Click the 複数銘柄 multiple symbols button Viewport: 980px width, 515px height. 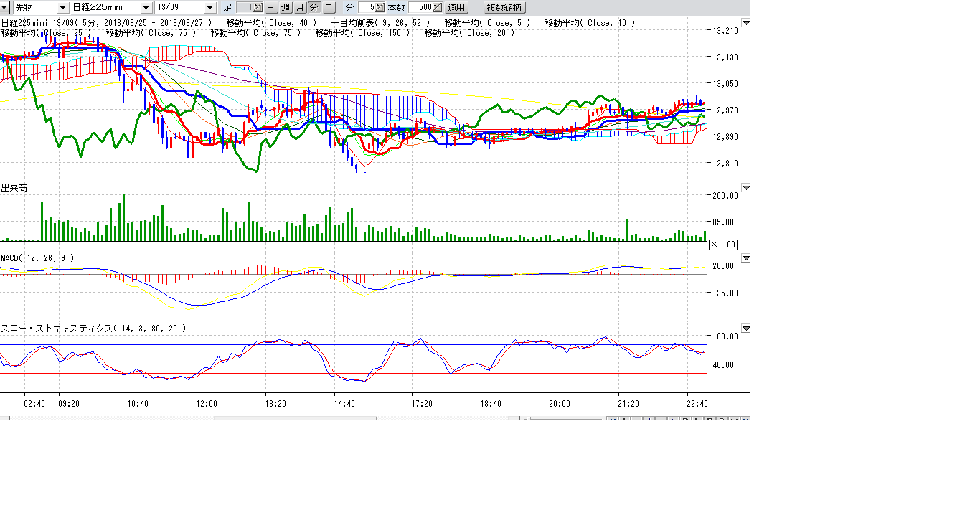[x=505, y=8]
